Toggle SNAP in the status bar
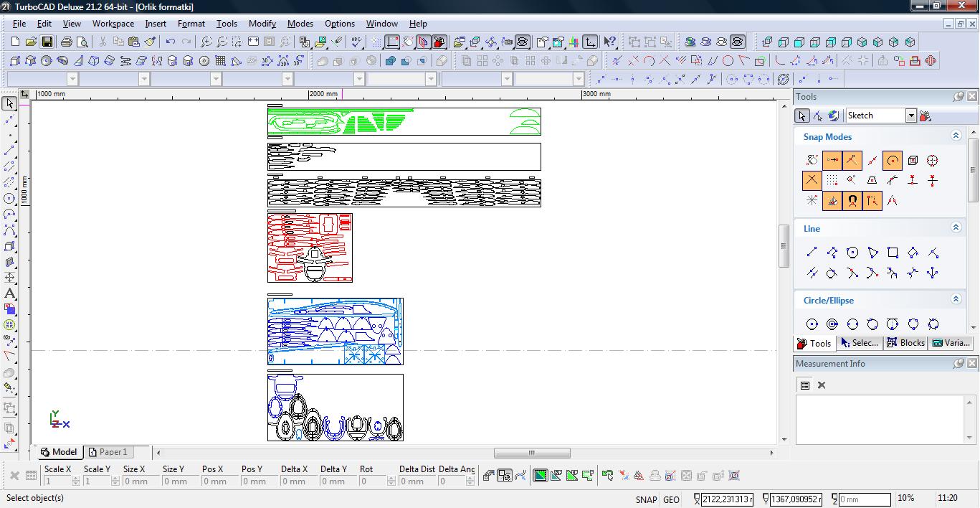Viewport: 980px width, 508px height. (x=645, y=499)
